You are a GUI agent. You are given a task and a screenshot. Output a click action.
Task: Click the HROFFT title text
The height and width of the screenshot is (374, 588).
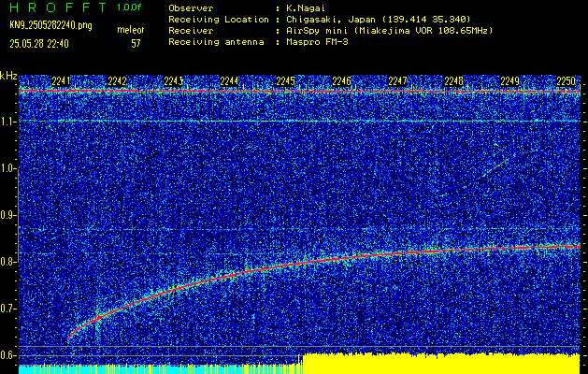pyautogui.click(x=57, y=7)
